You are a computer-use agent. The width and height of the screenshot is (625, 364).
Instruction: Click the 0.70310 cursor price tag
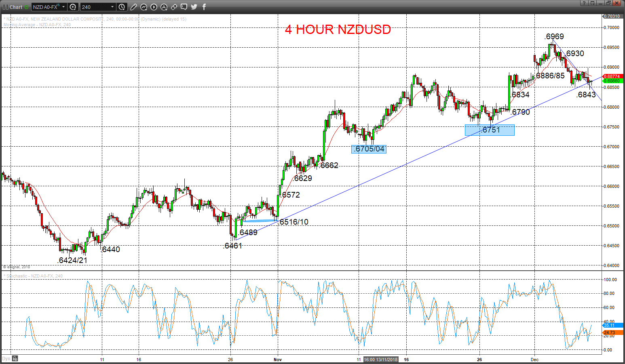(x=612, y=16)
